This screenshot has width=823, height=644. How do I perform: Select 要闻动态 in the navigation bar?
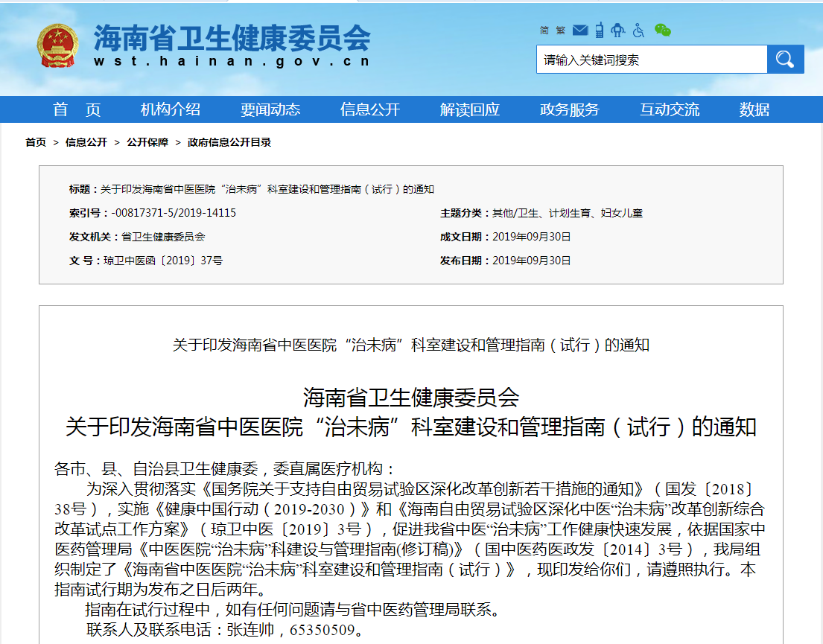coord(270,109)
